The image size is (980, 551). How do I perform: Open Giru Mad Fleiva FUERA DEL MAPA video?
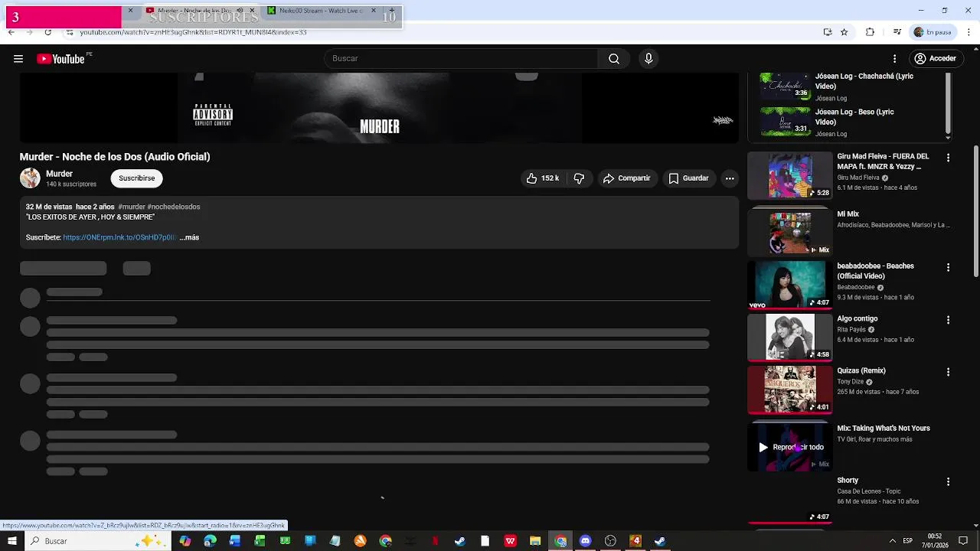[x=789, y=176]
